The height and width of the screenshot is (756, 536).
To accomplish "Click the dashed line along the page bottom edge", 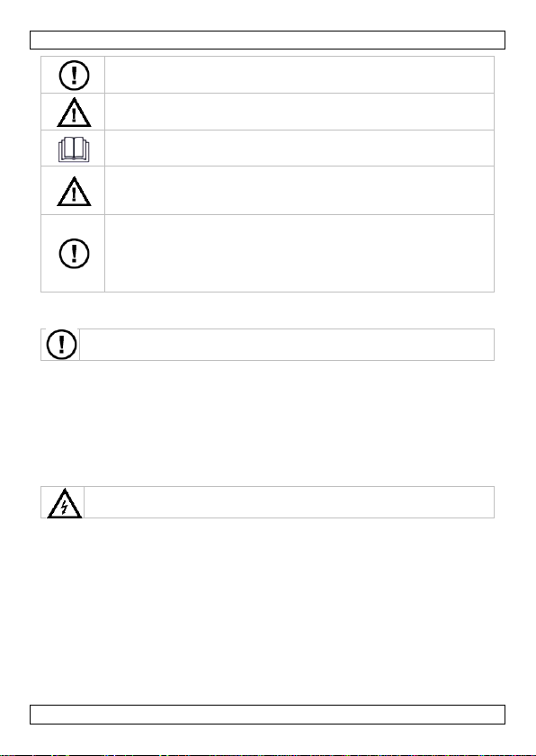I will point(268,754).
